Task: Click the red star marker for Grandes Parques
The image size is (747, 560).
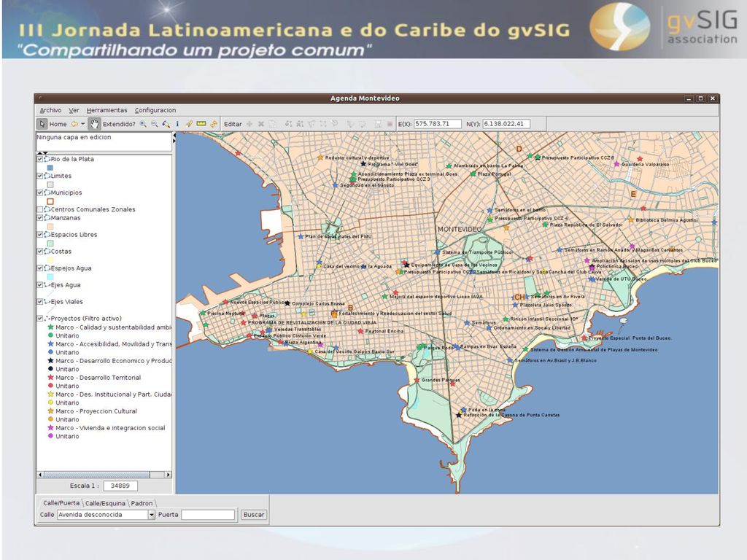Action: [x=417, y=380]
